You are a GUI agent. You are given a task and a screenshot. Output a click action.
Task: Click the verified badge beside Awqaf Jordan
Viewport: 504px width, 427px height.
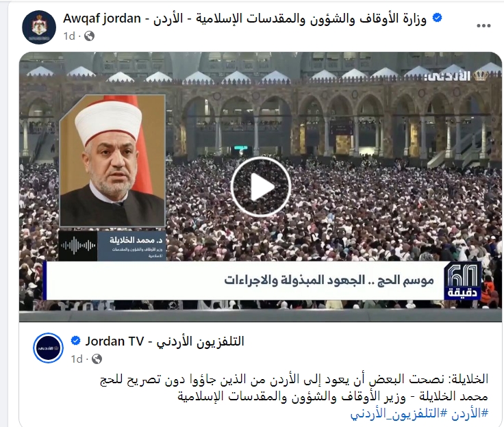437,18
